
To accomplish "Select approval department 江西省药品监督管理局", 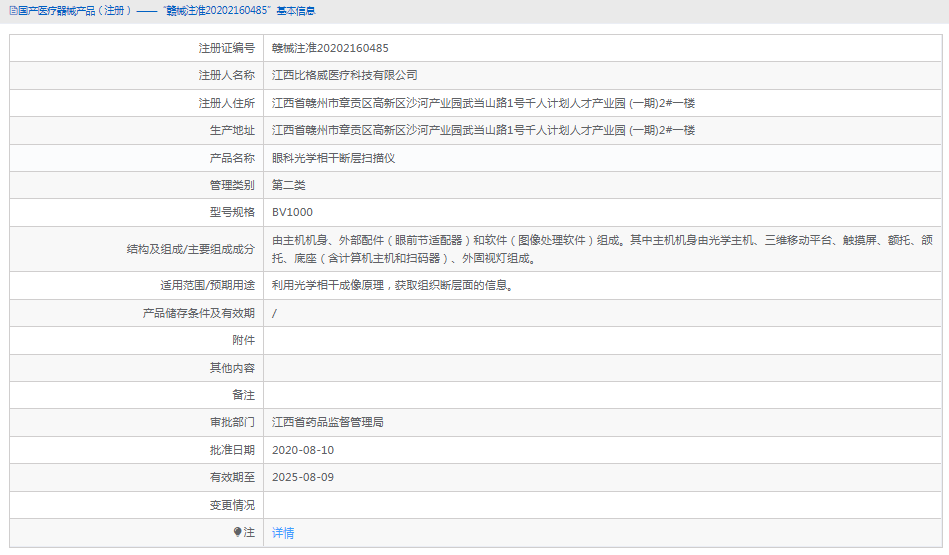I will [x=327, y=422].
